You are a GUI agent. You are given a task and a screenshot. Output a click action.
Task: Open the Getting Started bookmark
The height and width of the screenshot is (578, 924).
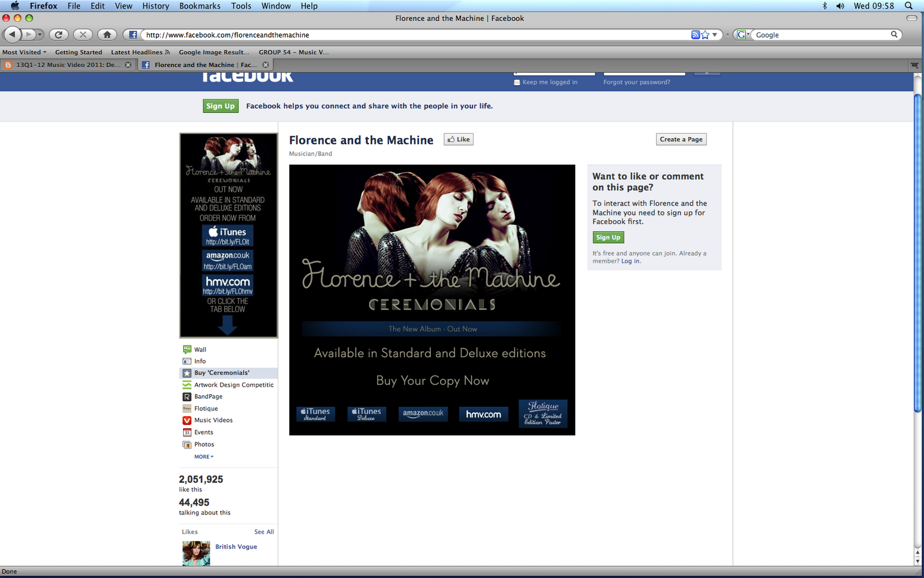(x=79, y=52)
